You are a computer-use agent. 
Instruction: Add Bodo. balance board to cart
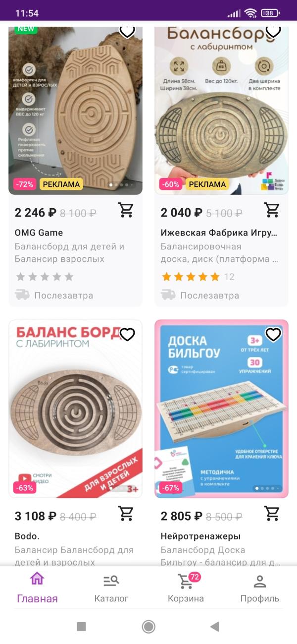(x=126, y=514)
